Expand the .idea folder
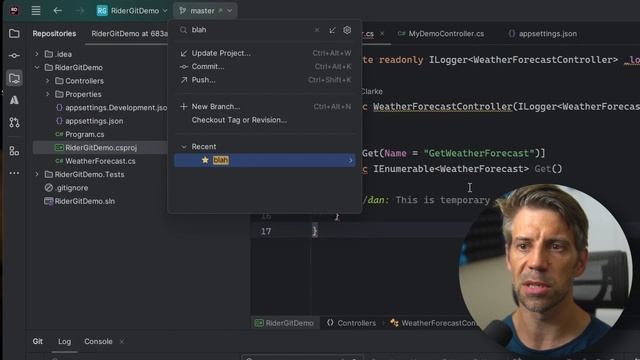The height and width of the screenshot is (360, 640). tap(37, 54)
